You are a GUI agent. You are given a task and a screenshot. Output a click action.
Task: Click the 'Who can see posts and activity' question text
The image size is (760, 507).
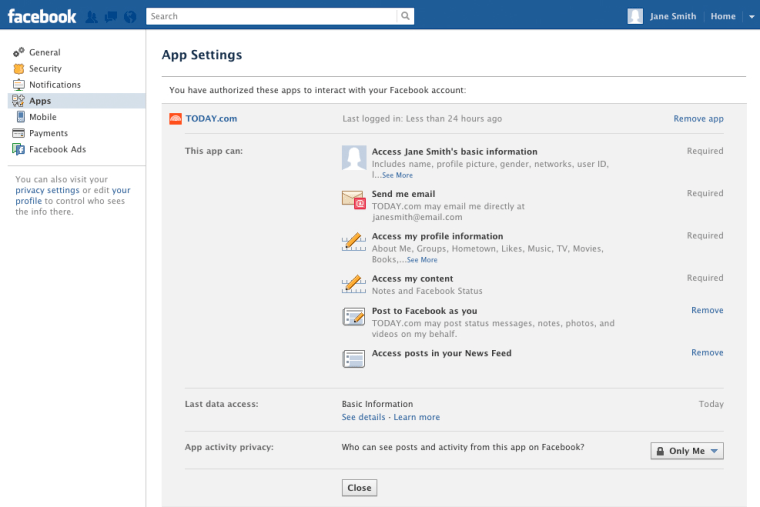click(463, 447)
